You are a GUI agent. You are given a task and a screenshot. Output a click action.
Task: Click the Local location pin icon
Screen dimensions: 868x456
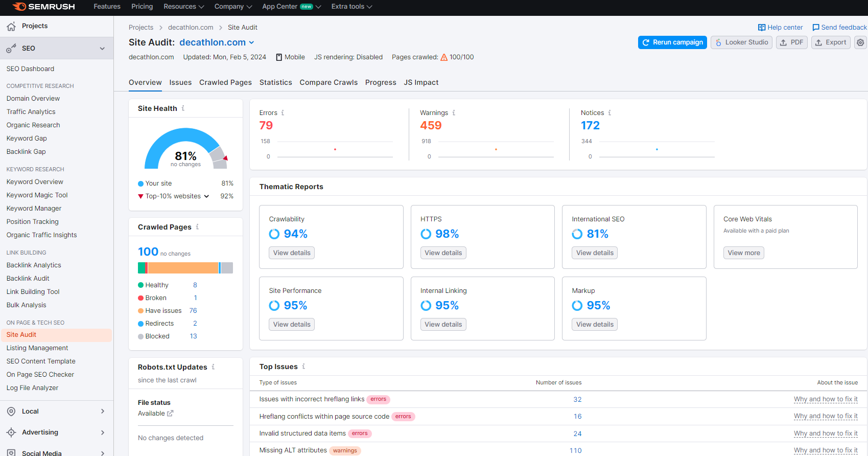click(x=11, y=412)
